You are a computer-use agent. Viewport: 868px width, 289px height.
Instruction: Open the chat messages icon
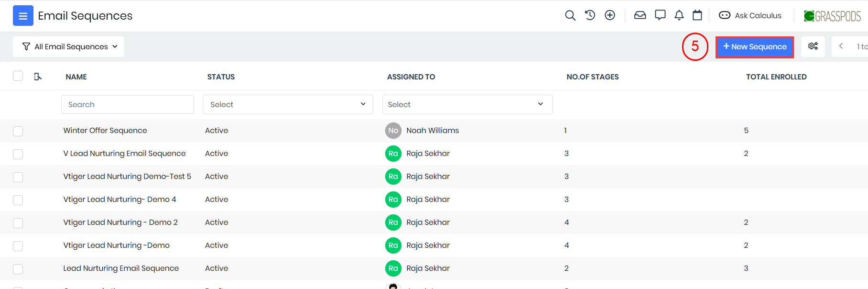point(660,15)
